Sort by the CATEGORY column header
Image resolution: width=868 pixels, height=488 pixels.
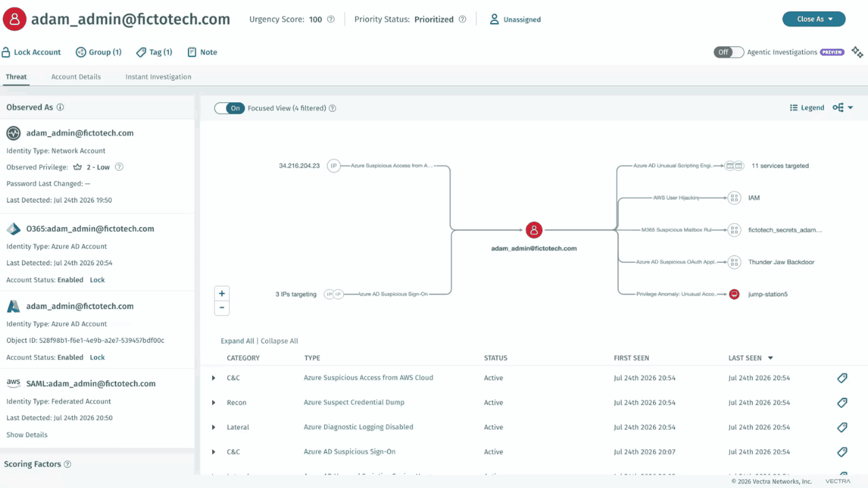click(243, 358)
